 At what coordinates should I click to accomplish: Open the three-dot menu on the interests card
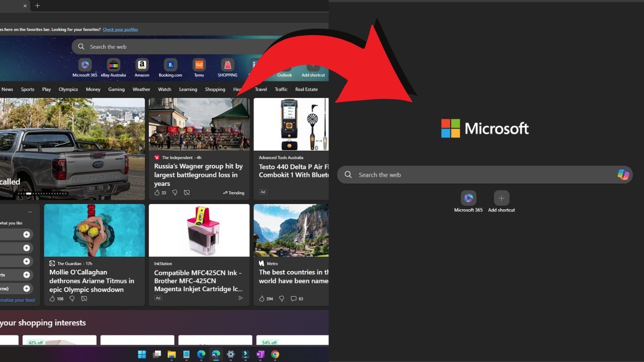pyautogui.click(x=30, y=212)
